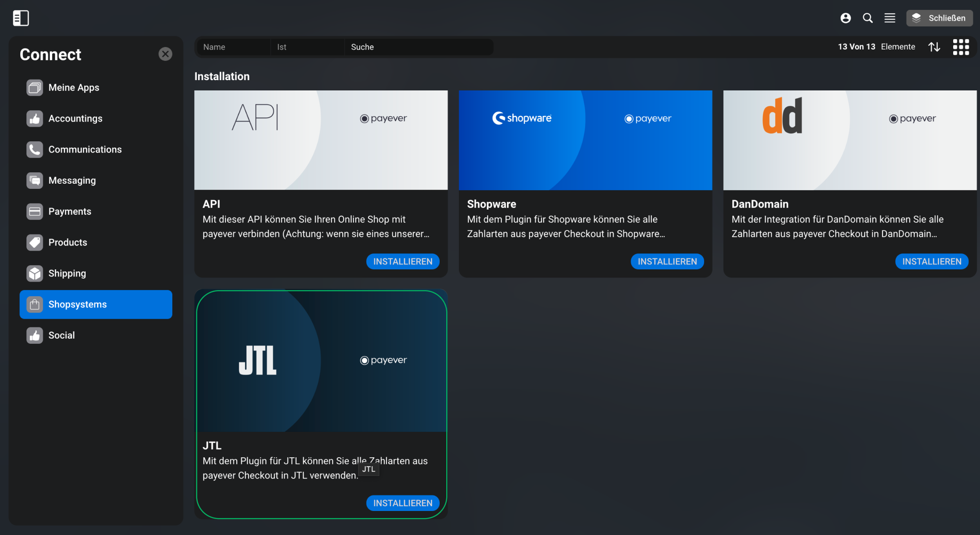
Task: Open the Shopware card banner image
Action: [x=586, y=140]
